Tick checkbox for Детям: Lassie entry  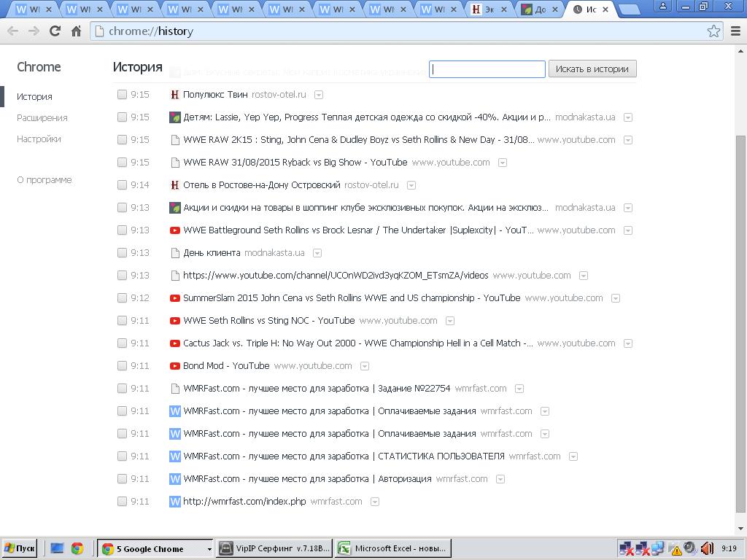(122, 117)
